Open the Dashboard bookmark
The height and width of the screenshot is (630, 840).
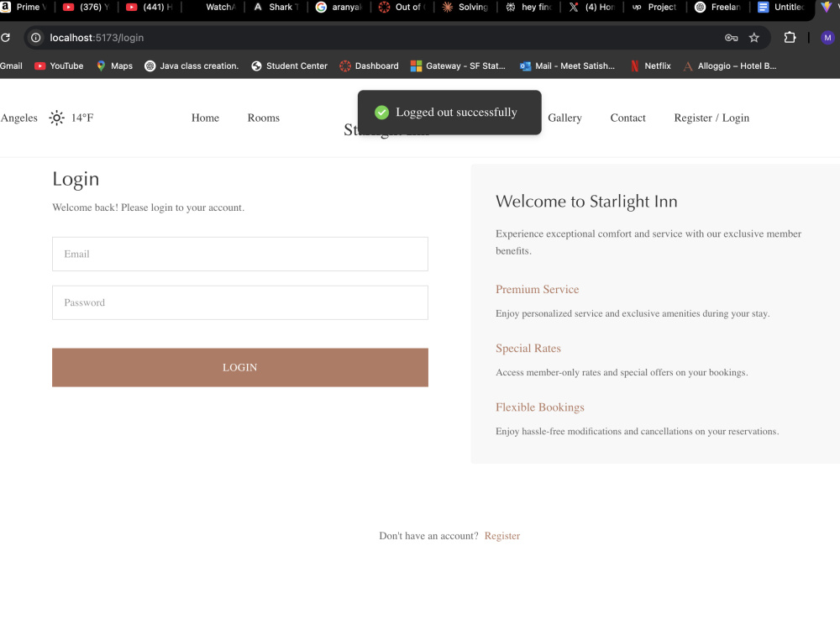click(x=370, y=66)
